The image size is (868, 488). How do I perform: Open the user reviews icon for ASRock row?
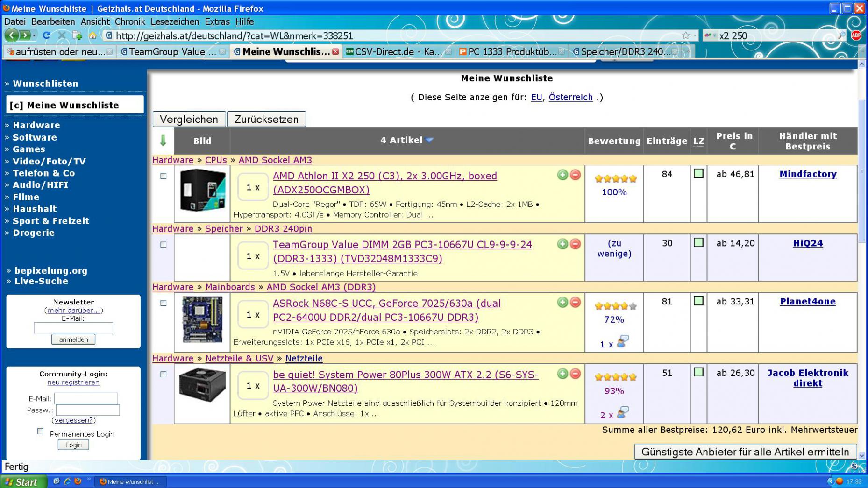(x=622, y=342)
